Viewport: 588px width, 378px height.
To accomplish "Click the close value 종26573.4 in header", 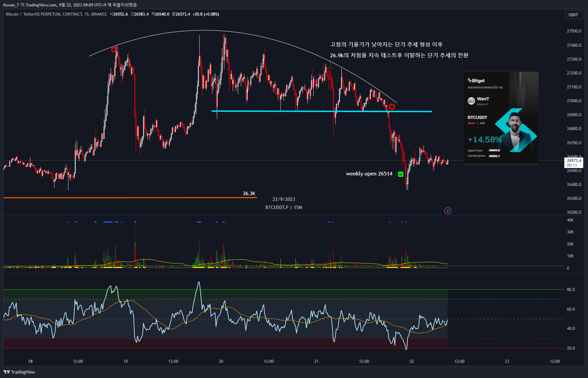I will point(181,14).
